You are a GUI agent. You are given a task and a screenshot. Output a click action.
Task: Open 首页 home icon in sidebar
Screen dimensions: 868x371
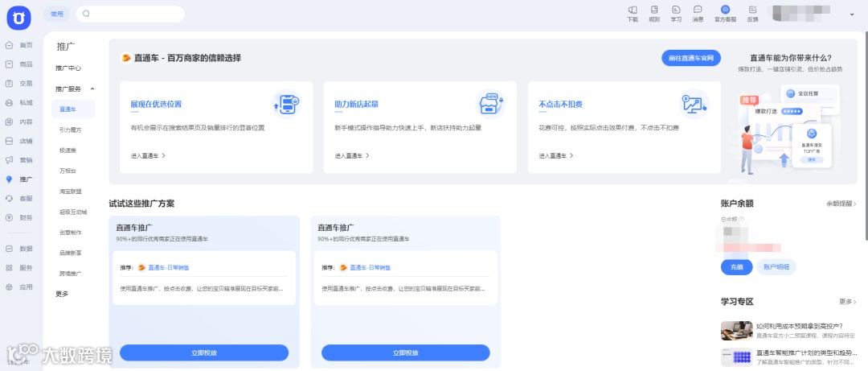9,45
